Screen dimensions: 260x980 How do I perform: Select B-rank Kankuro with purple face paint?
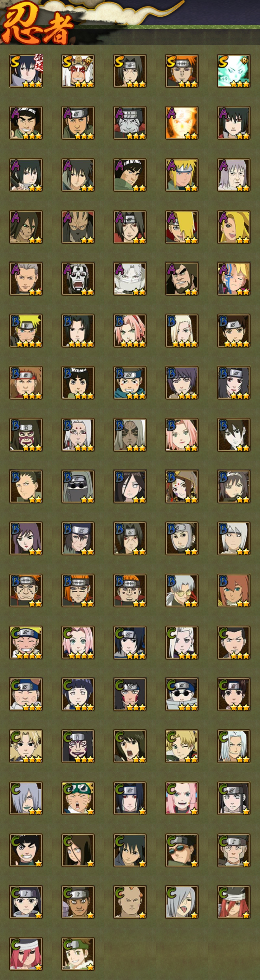tap(26, 435)
